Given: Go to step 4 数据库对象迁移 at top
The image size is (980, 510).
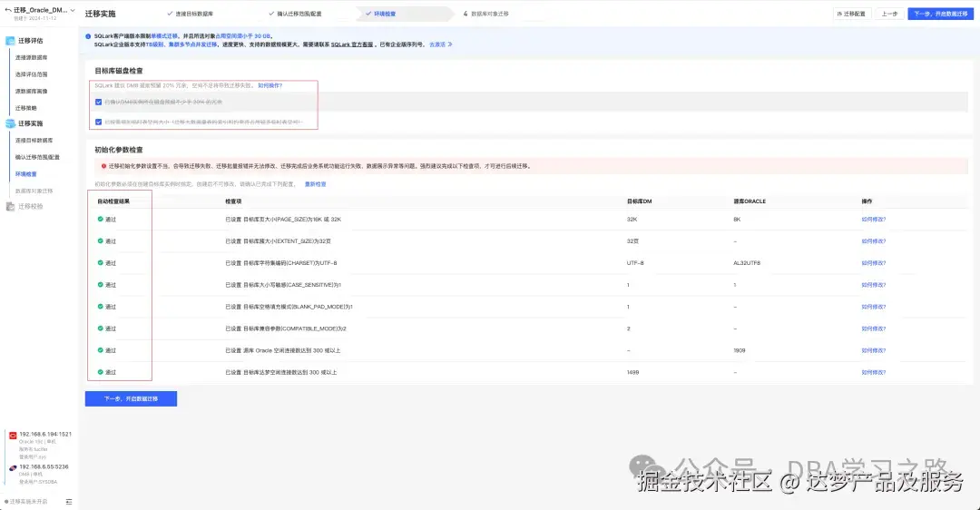Looking at the screenshot, I should (x=486, y=14).
